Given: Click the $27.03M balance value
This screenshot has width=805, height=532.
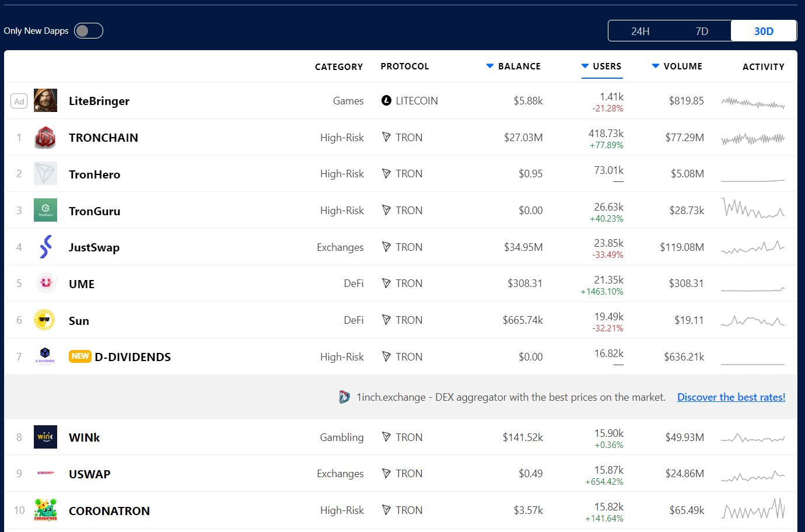Looking at the screenshot, I should coord(523,138).
